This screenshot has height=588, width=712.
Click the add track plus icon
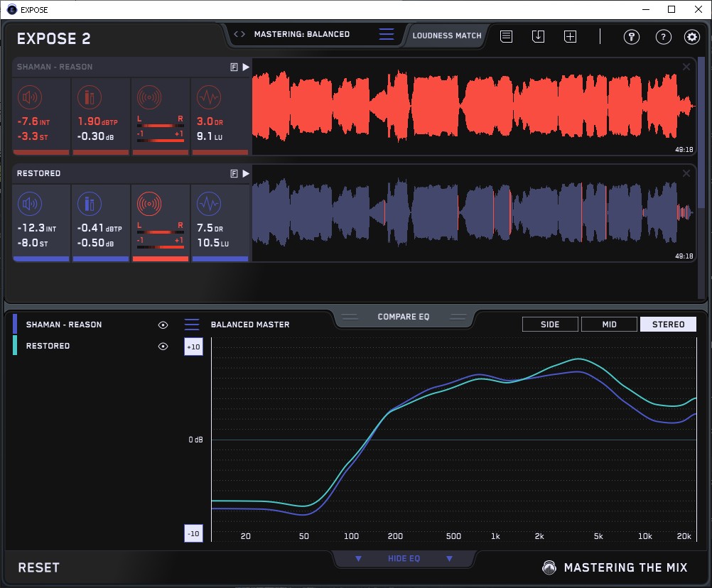tap(570, 36)
